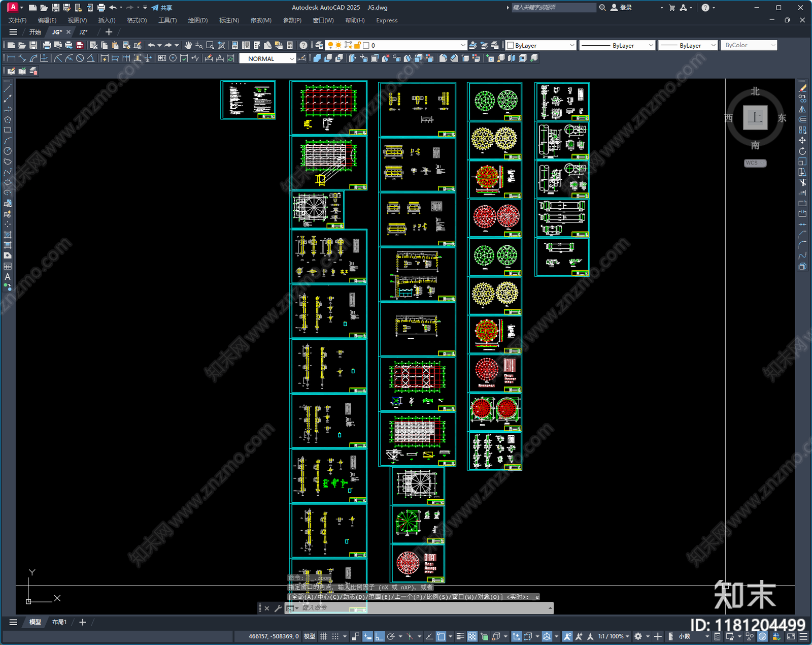Click the 3D Union solid editing icon
812x645 pixels.
(x=317, y=58)
